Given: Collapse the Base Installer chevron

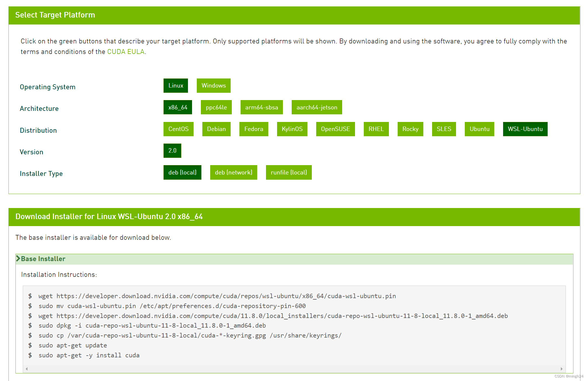Looking at the screenshot, I should point(18,258).
